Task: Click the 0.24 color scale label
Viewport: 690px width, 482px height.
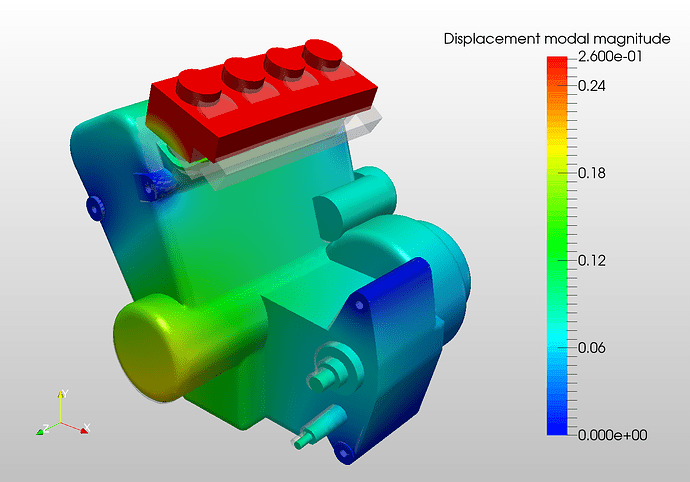Action: (591, 86)
